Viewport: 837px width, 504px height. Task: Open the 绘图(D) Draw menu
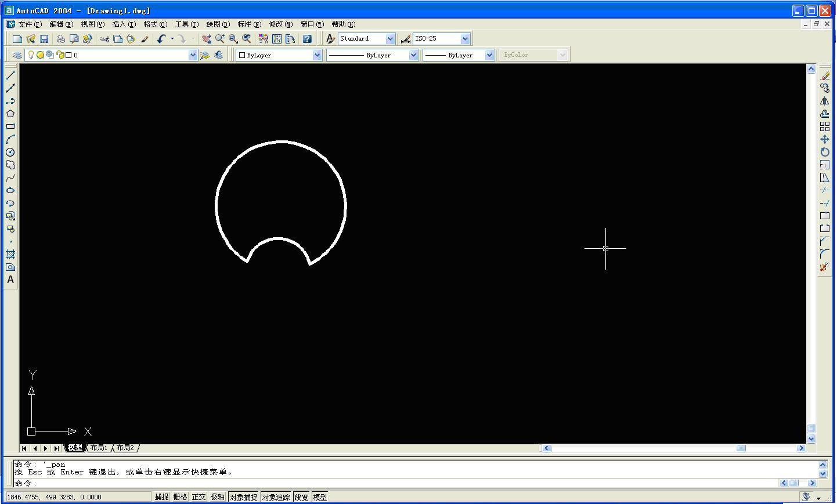(x=218, y=24)
